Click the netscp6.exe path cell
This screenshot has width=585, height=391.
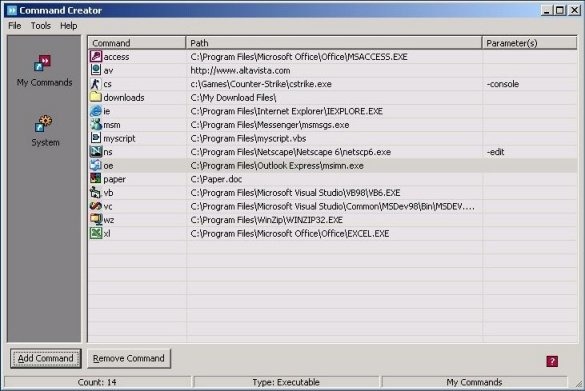point(291,152)
